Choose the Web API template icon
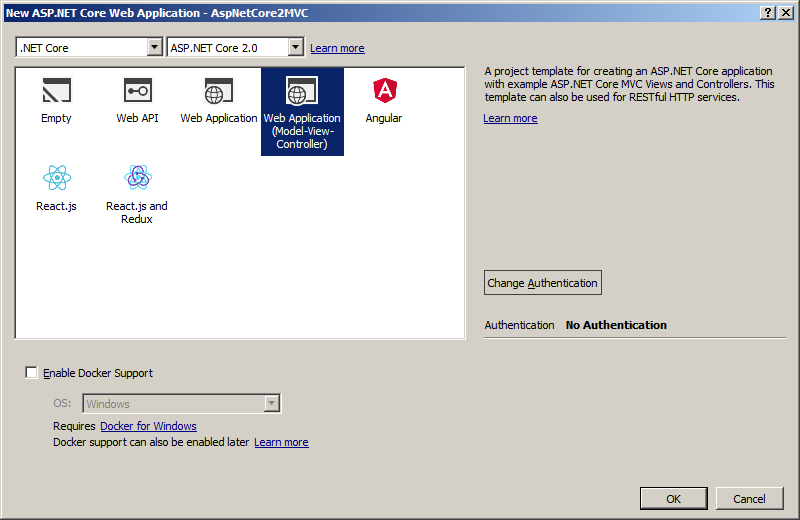800x520 pixels. [137, 90]
